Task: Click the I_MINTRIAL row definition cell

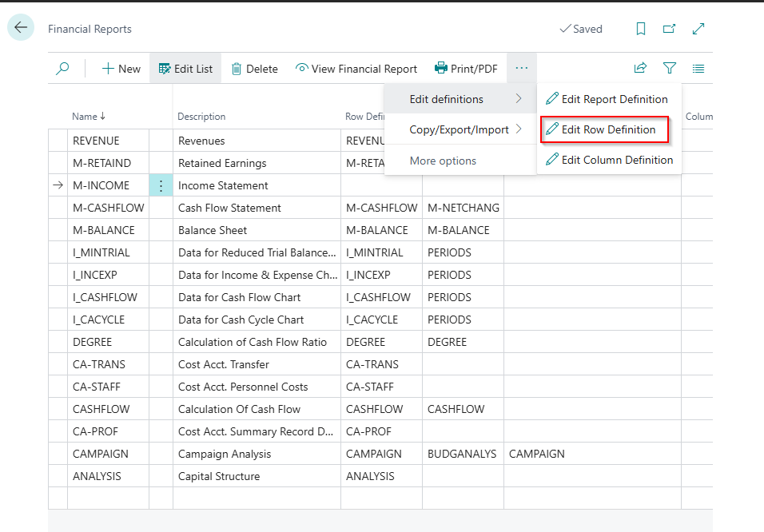Action: coord(381,253)
